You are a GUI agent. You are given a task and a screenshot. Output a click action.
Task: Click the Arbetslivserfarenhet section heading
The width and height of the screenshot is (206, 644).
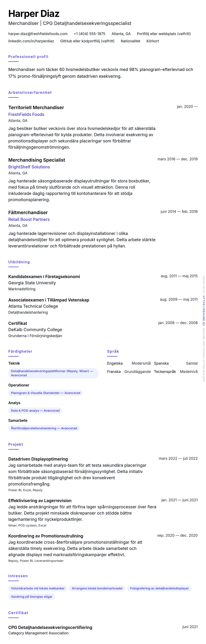(x=30, y=93)
